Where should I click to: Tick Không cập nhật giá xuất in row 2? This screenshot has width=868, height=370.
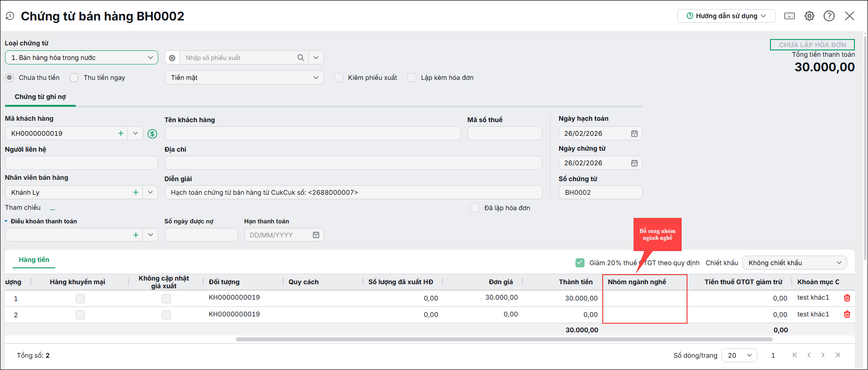166,315
